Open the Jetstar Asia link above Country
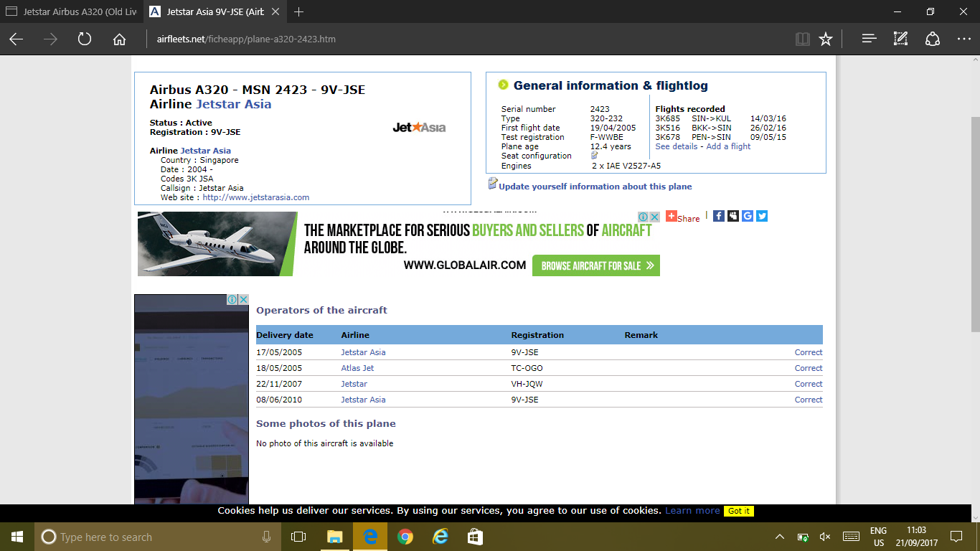Viewport: 980px width, 551px height. [x=205, y=151]
